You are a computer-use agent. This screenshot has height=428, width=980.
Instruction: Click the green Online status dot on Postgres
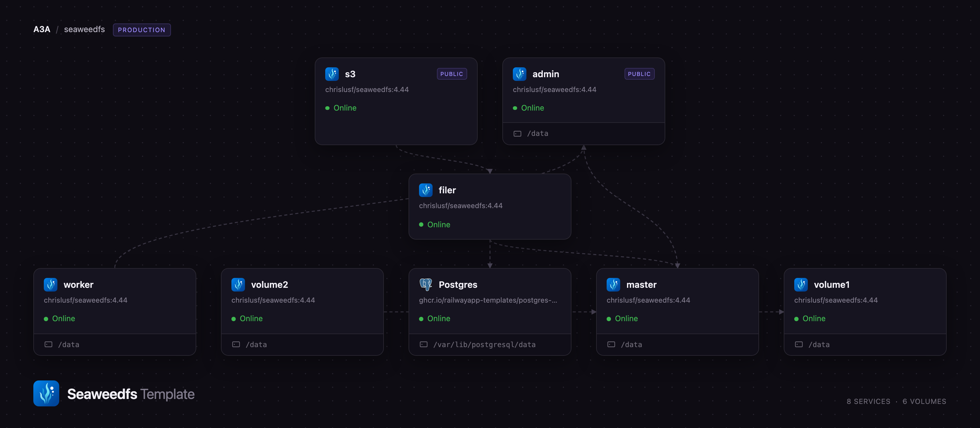coord(421,319)
